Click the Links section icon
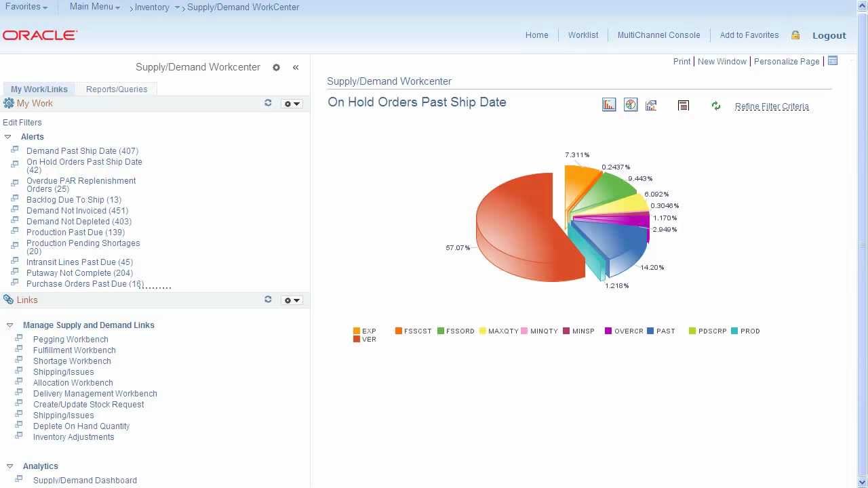 (8, 300)
